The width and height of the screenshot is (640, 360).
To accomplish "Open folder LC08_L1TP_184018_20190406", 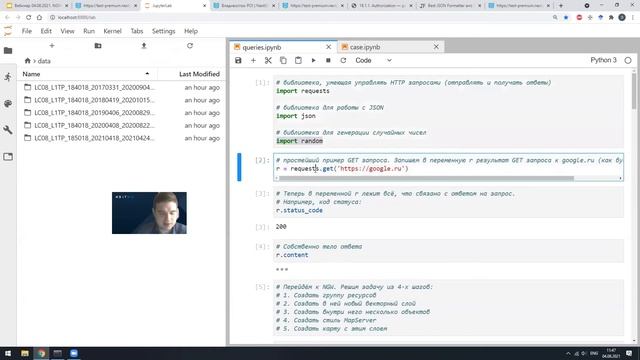I will (x=122, y=113).
